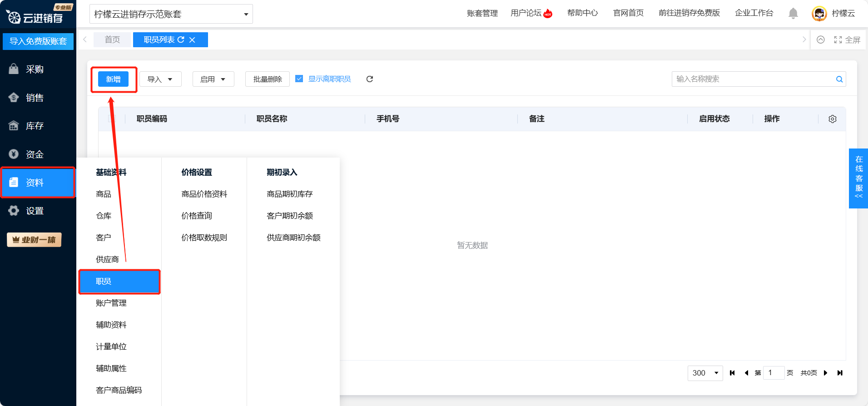Click the 职员名称 column header
The height and width of the screenshot is (406, 868).
(272, 119)
